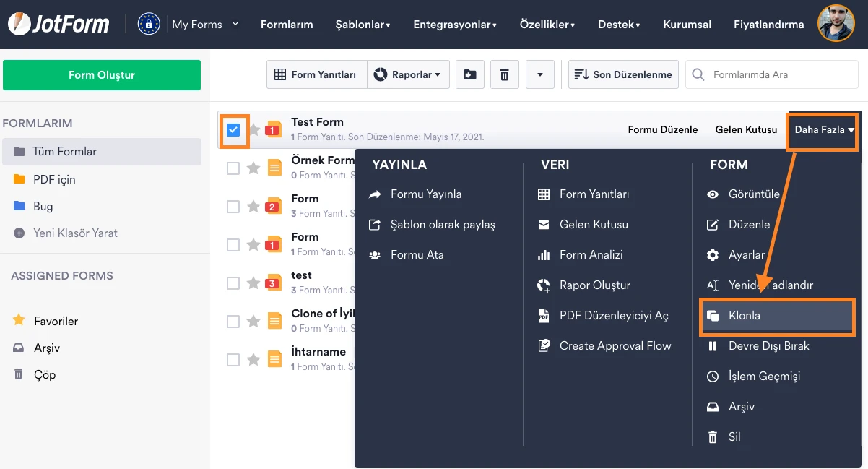Open the Şablonlar navigation dropdown
Screen dimensions: 868x469
click(x=363, y=25)
